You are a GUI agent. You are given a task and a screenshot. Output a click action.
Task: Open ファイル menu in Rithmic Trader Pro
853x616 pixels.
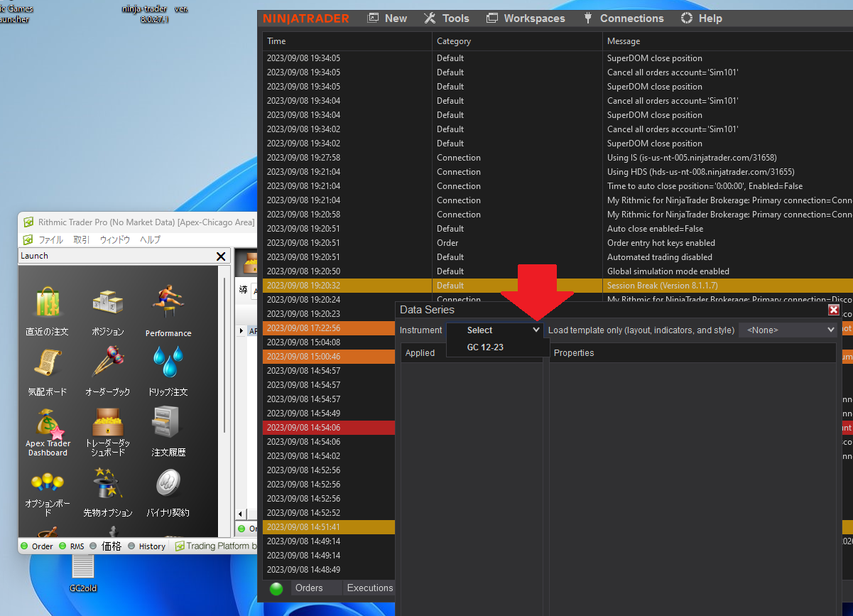[x=50, y=240]
